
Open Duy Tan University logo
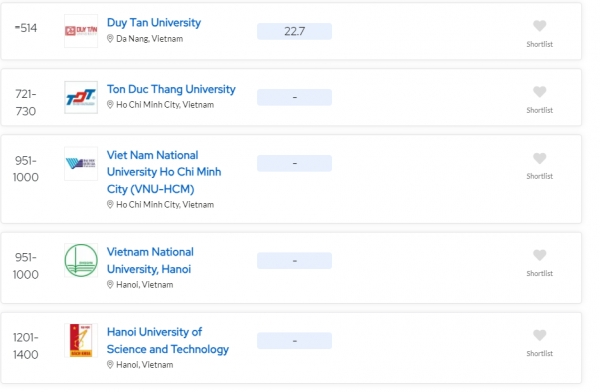pos(81,31)
